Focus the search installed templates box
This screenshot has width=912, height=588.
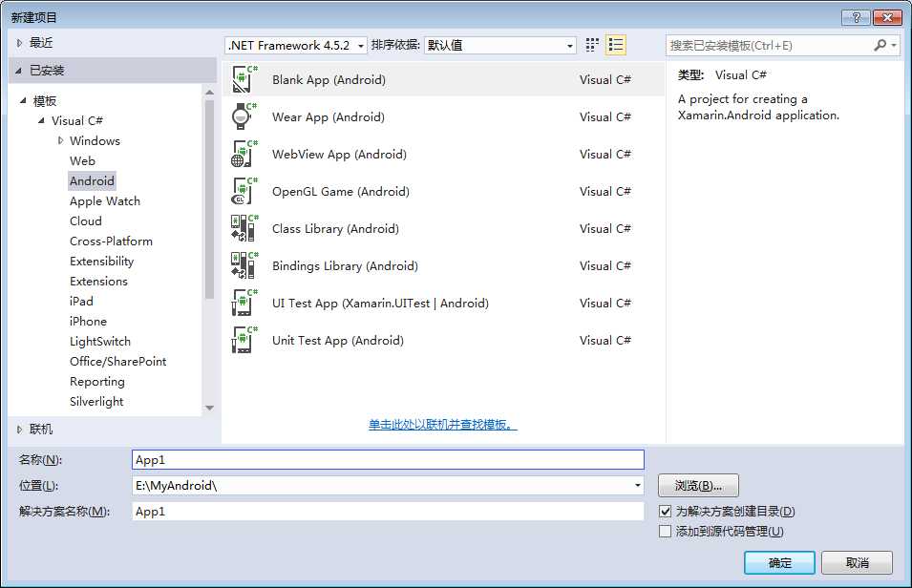click(x=769, y=46)
